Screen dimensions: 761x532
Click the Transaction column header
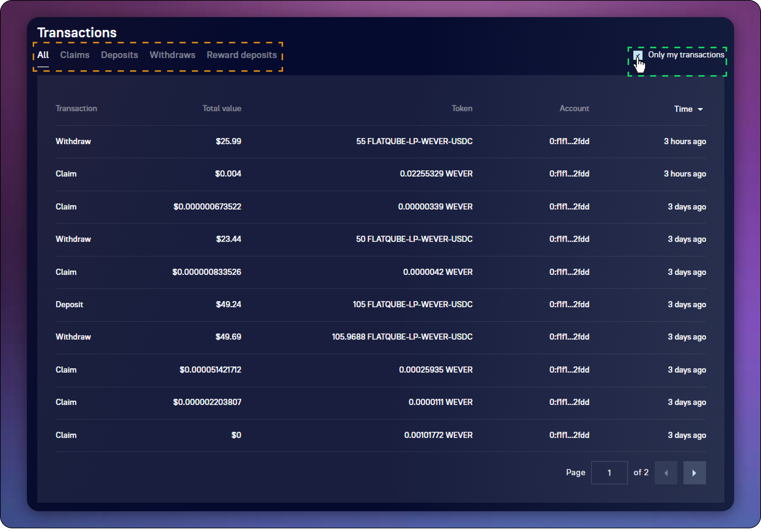point(76,108)
